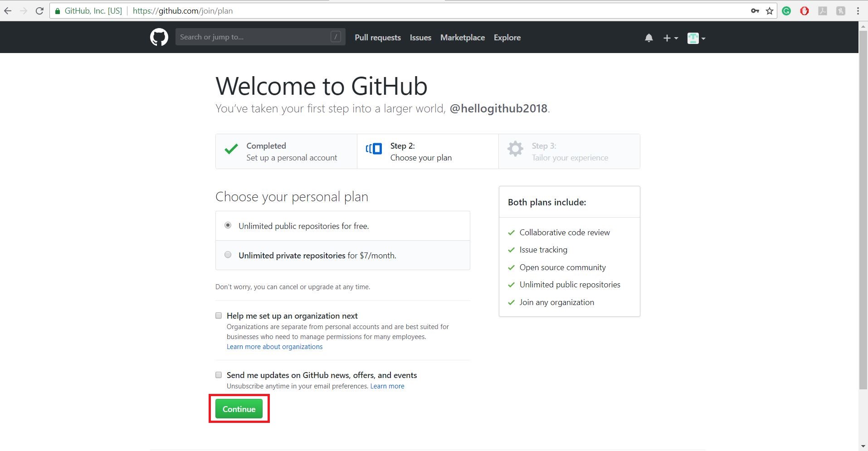Viewport: 868px width, 451px height.
Task: Open the user avatar dropdown menu
Action: 696,38
